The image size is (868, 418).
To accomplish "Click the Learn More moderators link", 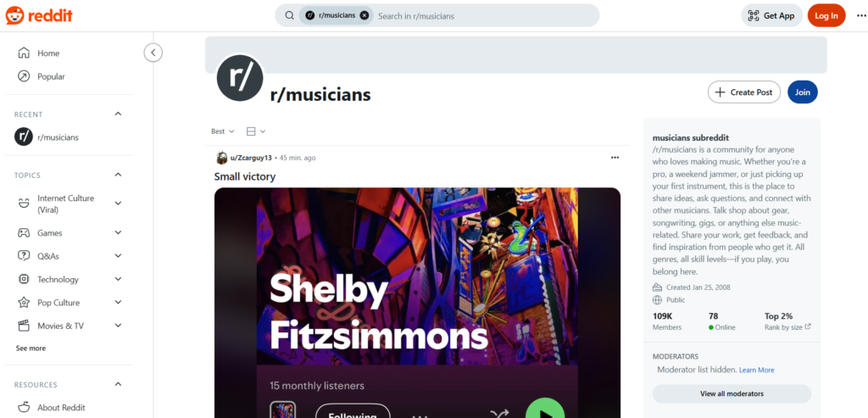I will [x=756, y=370].
